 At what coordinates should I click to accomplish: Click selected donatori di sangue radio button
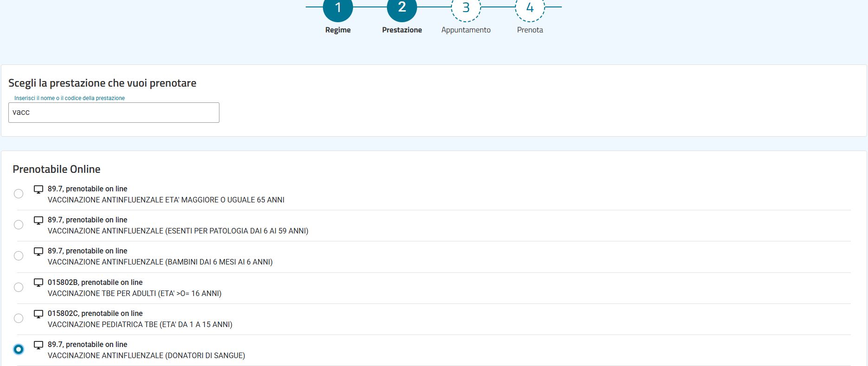click(19, 349)
